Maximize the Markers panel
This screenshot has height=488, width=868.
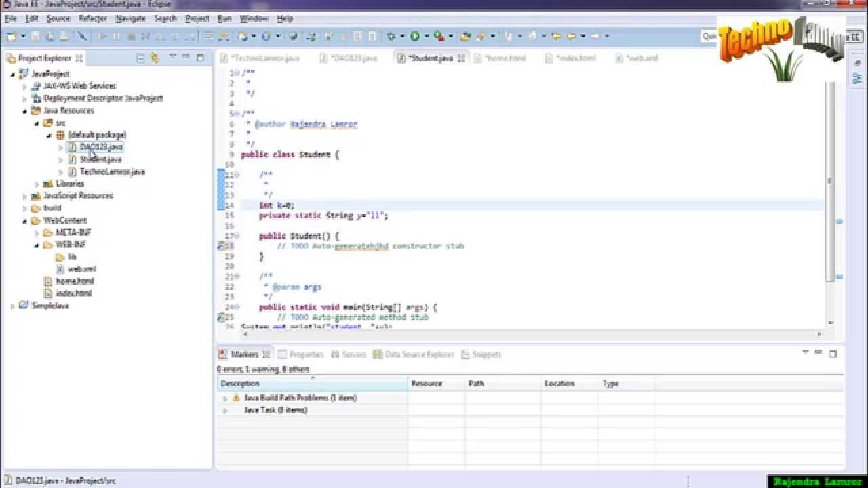(833, 353)
